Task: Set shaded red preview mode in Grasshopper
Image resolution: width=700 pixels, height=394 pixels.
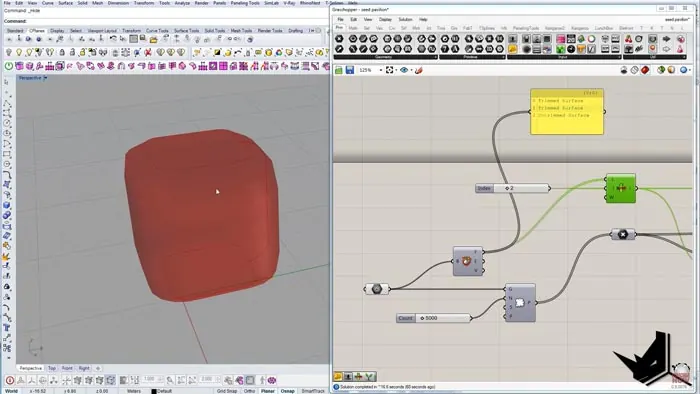Action: [645, 70]
